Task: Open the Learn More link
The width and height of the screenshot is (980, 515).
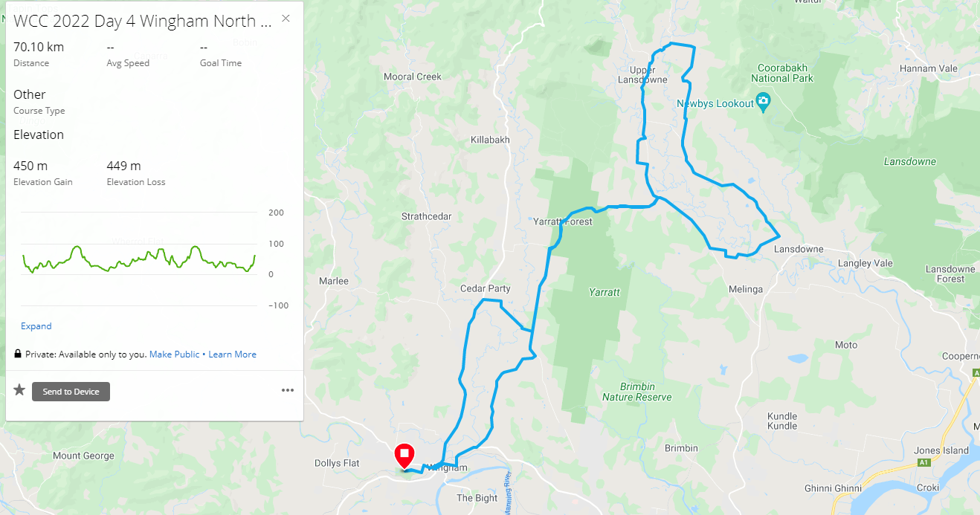Action: (x=232, y=354)
